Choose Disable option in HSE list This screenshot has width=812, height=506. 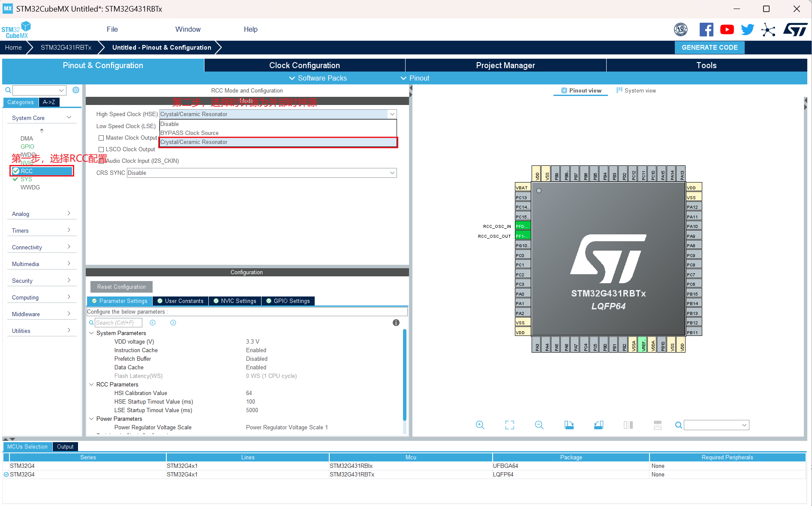(x=278, y=124)
